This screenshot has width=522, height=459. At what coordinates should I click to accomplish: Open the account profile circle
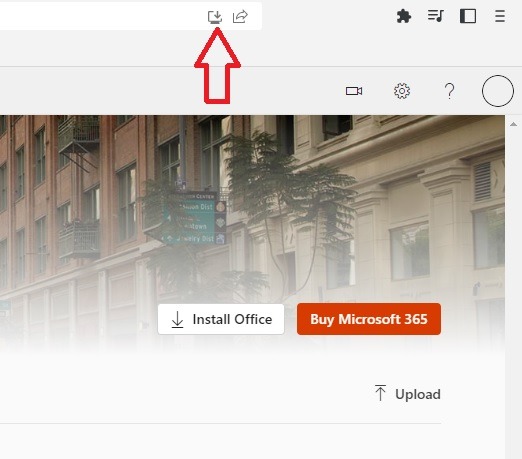point(498,91)
